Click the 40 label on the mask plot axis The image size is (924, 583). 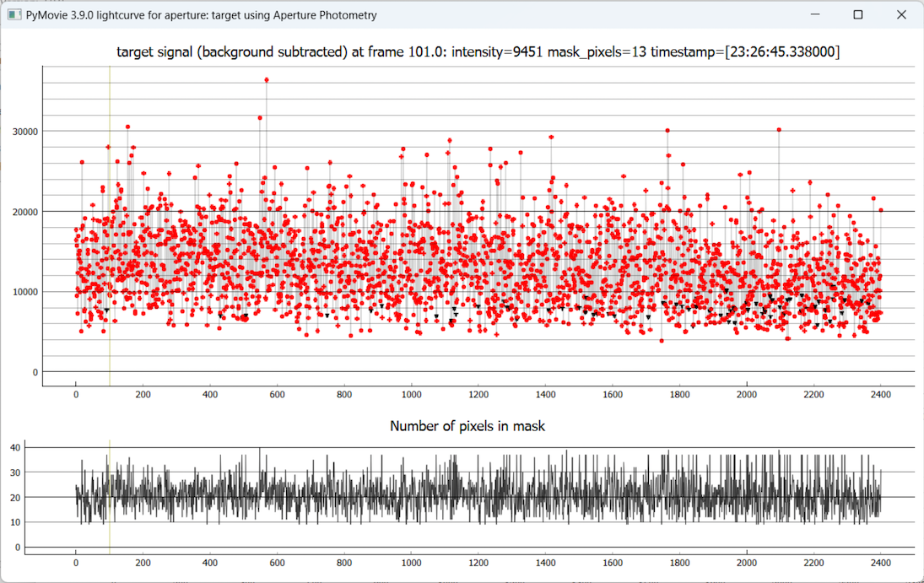click(x=14, y=447)
